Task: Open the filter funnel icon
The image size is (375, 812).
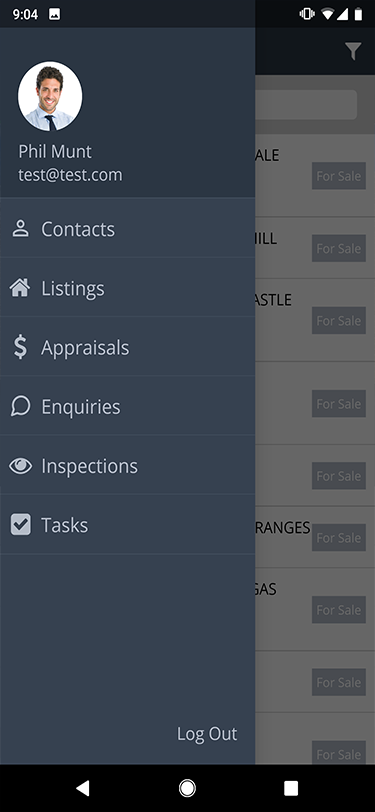Action: tap(353, 51)
